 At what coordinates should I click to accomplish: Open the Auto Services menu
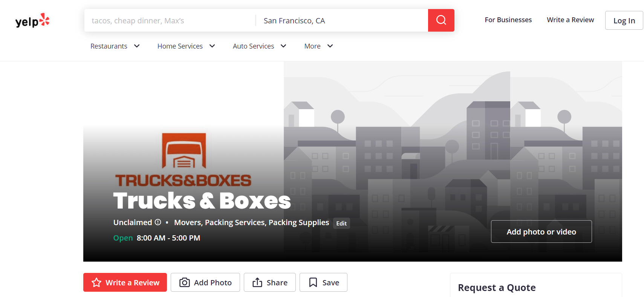click(x=260, y=46)
